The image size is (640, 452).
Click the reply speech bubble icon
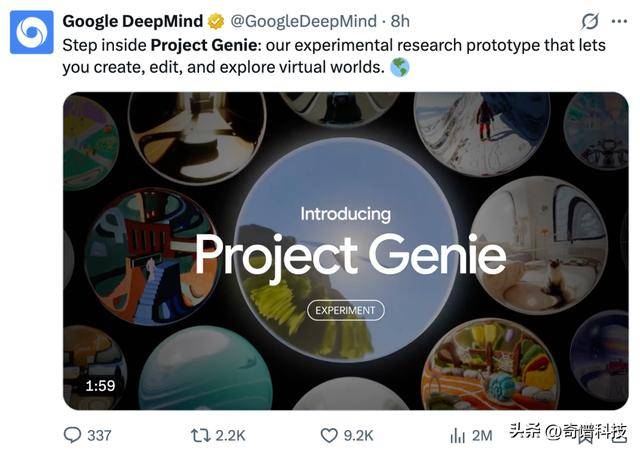click(x=72, y=435)
